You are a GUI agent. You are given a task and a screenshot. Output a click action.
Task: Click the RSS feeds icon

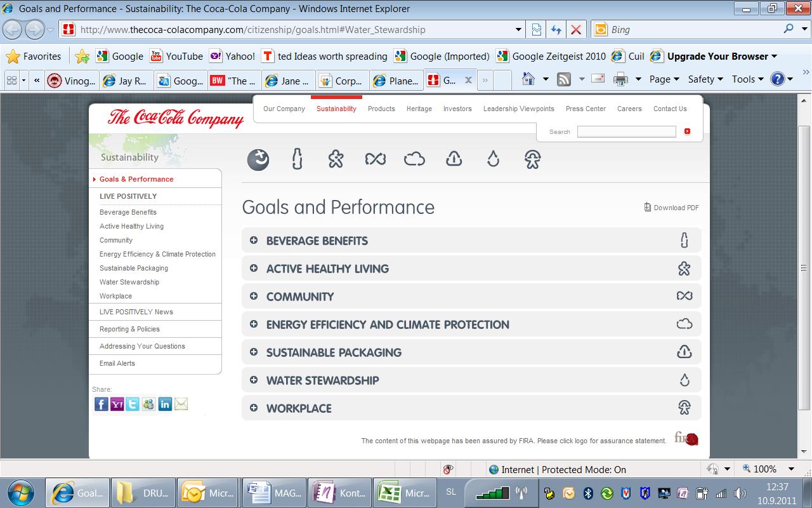(564, 79)
